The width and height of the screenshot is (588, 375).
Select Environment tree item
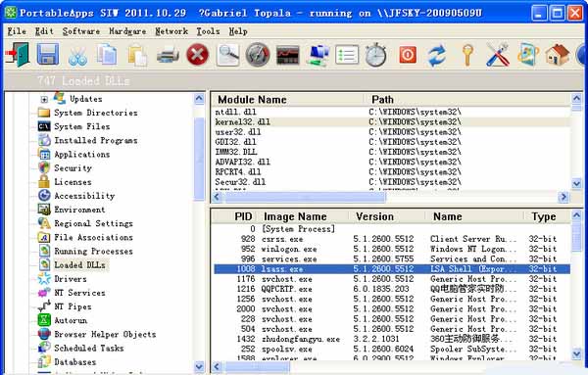click(79, 210)
